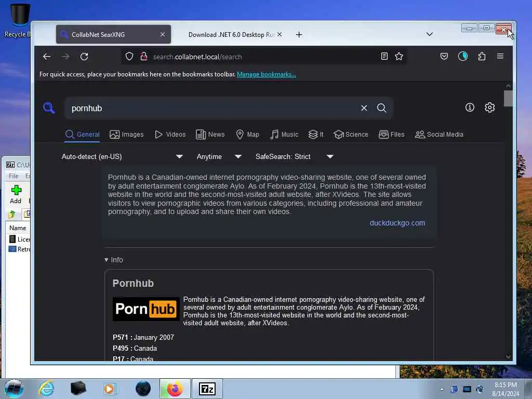Click the scrollbar down arrow
This screenshot has height=399, width=532.
pos(508,356)
